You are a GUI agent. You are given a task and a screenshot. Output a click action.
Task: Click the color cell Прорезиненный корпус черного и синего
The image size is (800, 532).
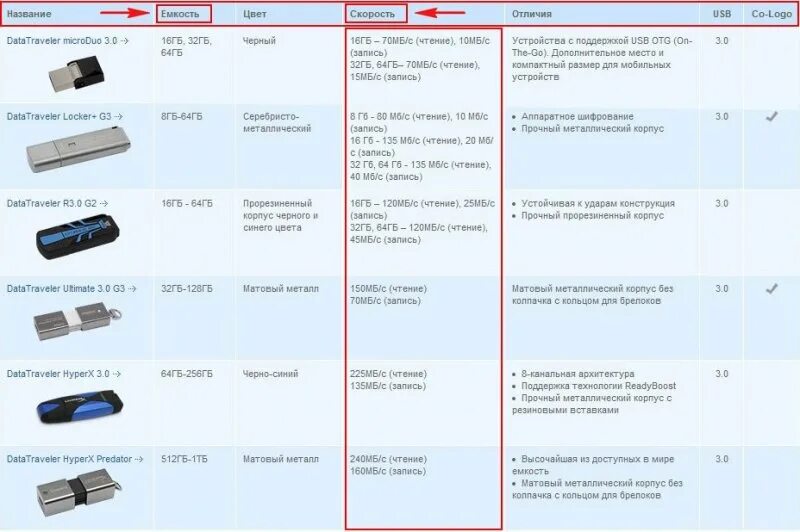pyautogui.click(x=281, y=215)
